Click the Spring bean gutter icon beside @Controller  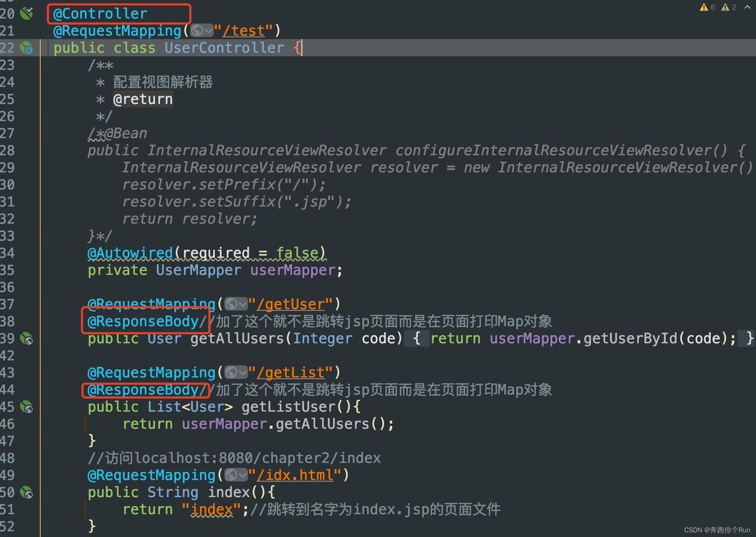click(x=26, y=13)
